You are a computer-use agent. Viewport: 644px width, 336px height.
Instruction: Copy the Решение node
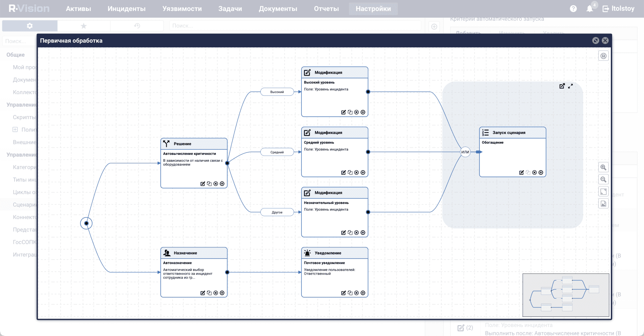click(209, 184)
